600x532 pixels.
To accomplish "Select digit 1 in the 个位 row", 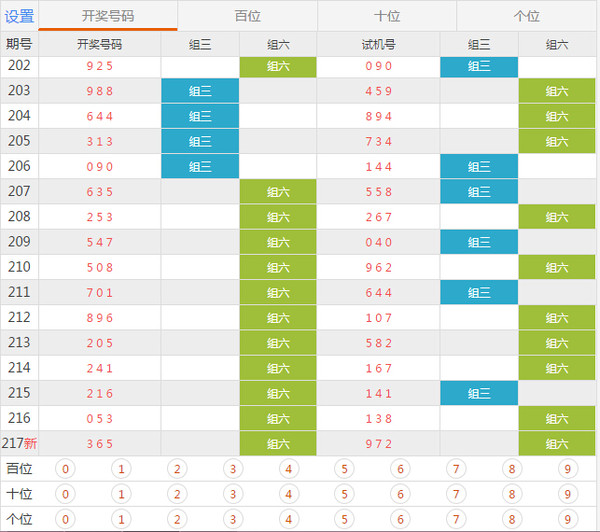I will (x=121, y=520).
